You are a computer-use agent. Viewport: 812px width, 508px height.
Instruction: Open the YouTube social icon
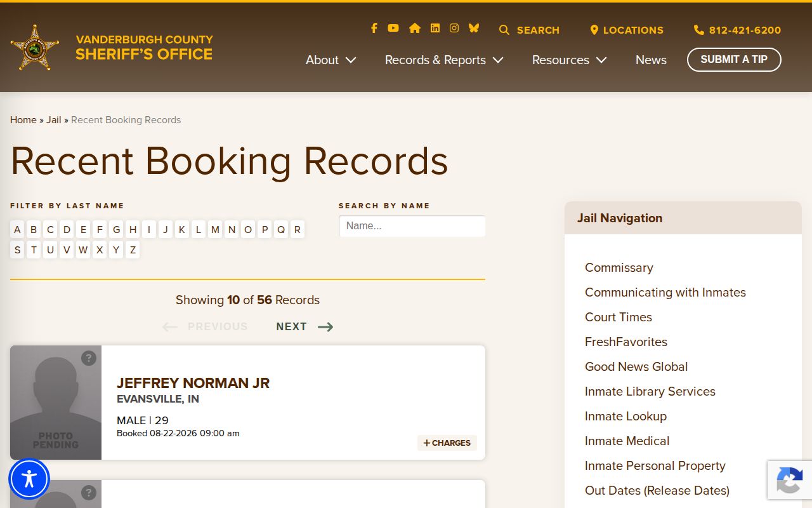[393, 28]
